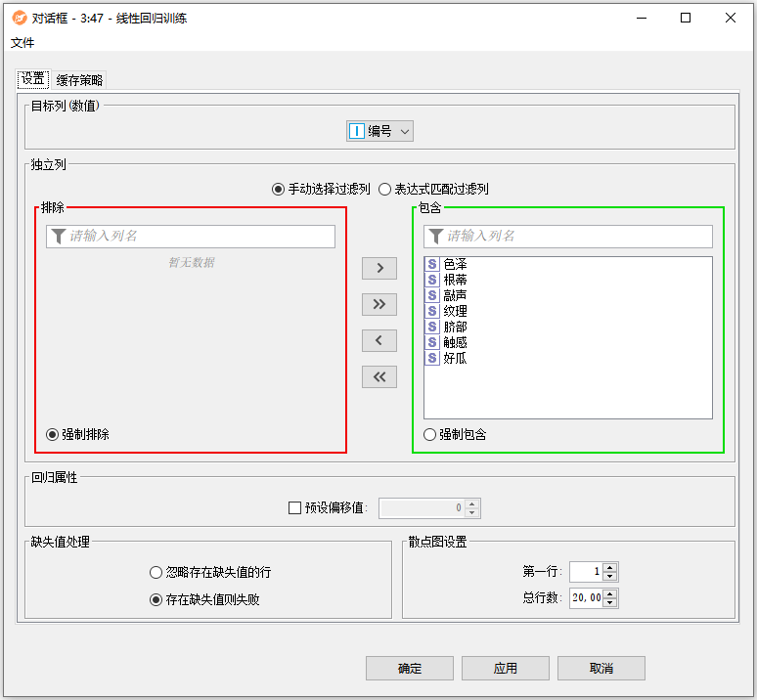The image size is (757, 700).
Task: Click the 预设偏移值 number field
Action: coord(423,508)
